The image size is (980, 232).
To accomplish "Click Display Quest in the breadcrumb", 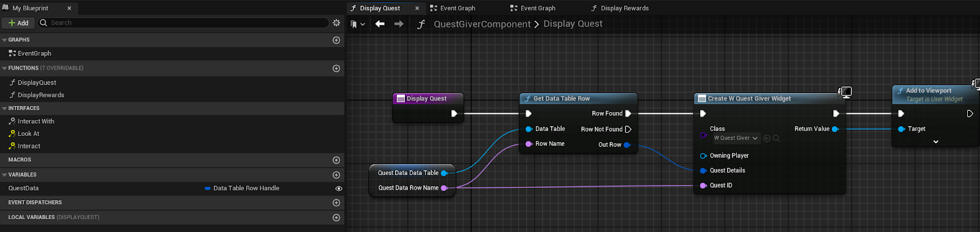I will (x=573, y=24).
